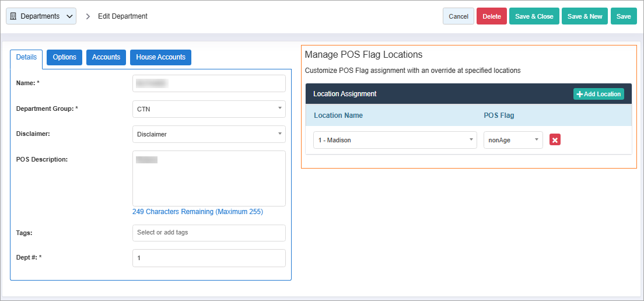Click the red X remove location icon
The height and width of the screenshot is (301, 644).
[555, 140]
